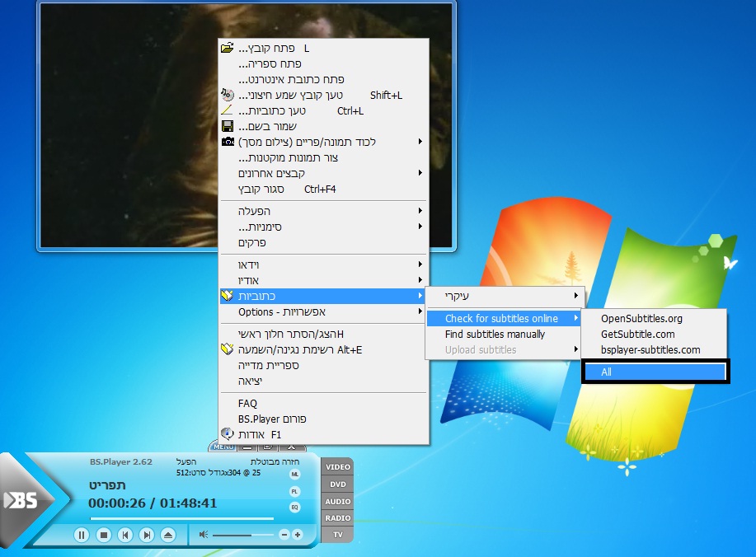Screen dimensions: 756x557
Task: Skip to the next track
Action: pos(146,535)
